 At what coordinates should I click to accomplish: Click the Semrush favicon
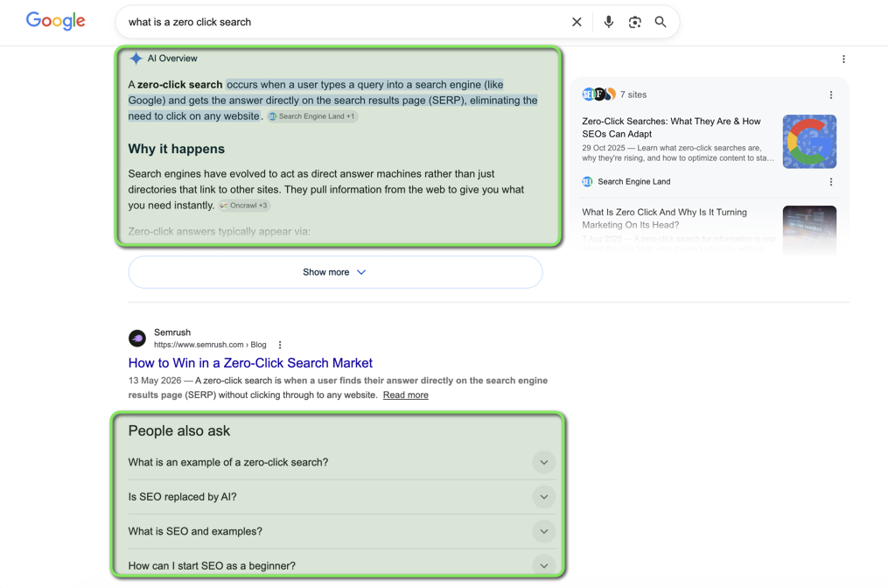point(137,338)
